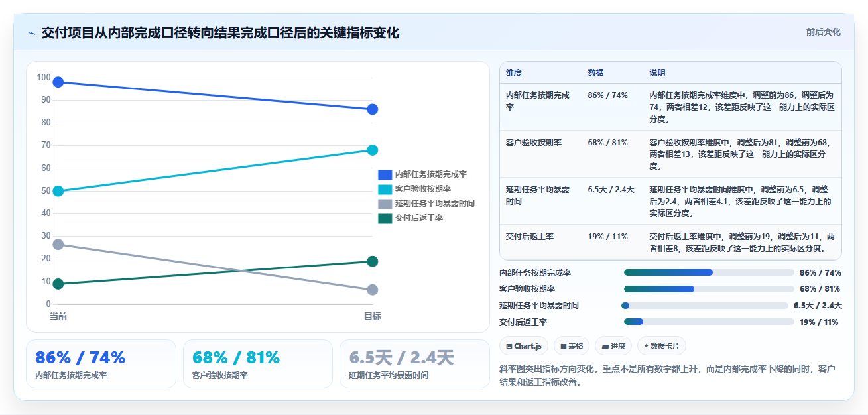This screenshot has height=415, width=868.
Task: Click the 进度 tag
Action: pyautogui.click(x=613, y=346)
